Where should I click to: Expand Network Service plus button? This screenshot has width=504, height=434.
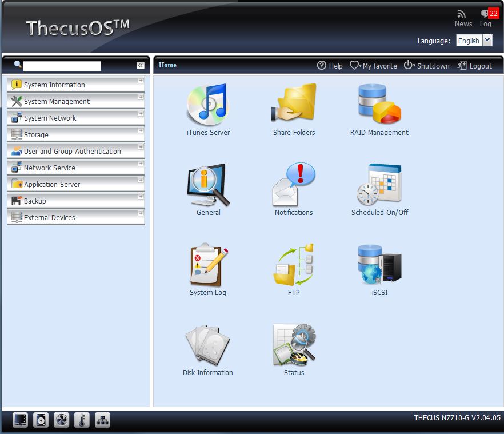(x=141, y=164)
